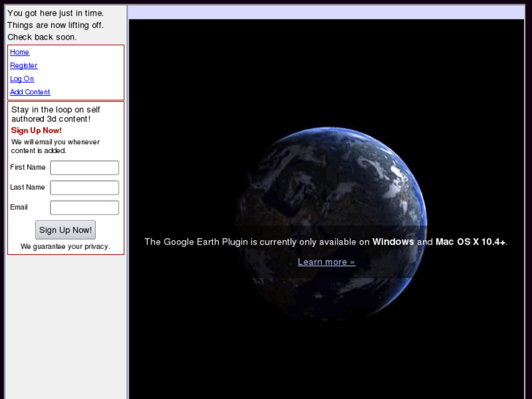Focus the Email input field

click(84, 208)
